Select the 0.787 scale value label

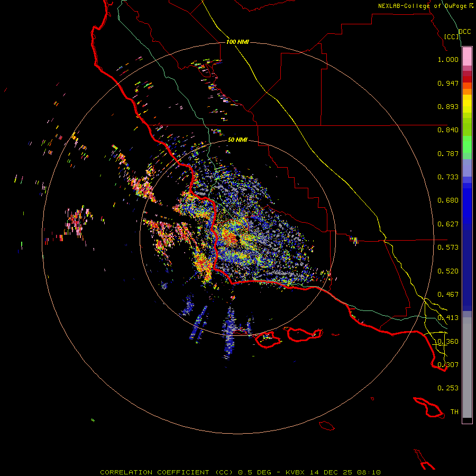click(448, 153)
